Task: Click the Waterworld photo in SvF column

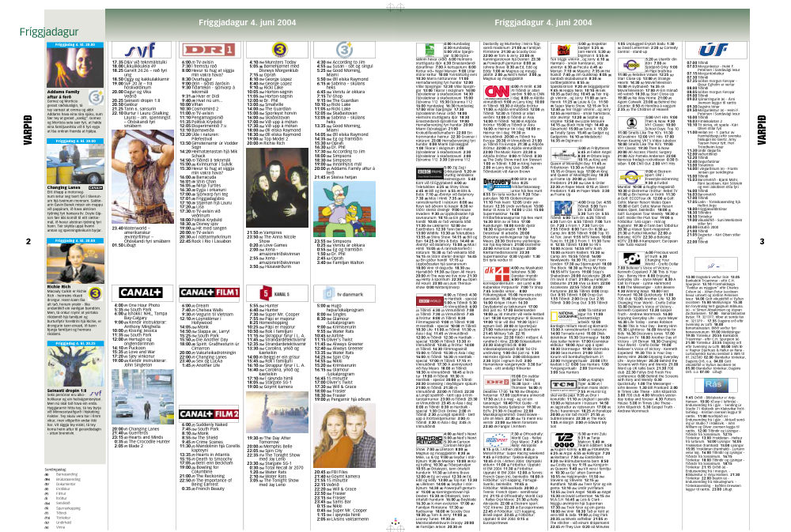Action: coord(142,176)
